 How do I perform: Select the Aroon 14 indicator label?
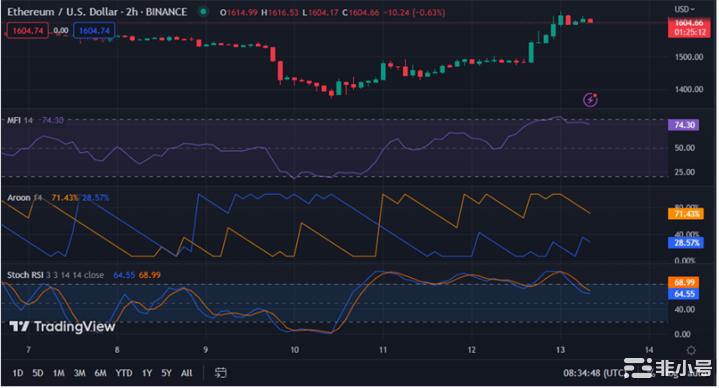point(25,198)
